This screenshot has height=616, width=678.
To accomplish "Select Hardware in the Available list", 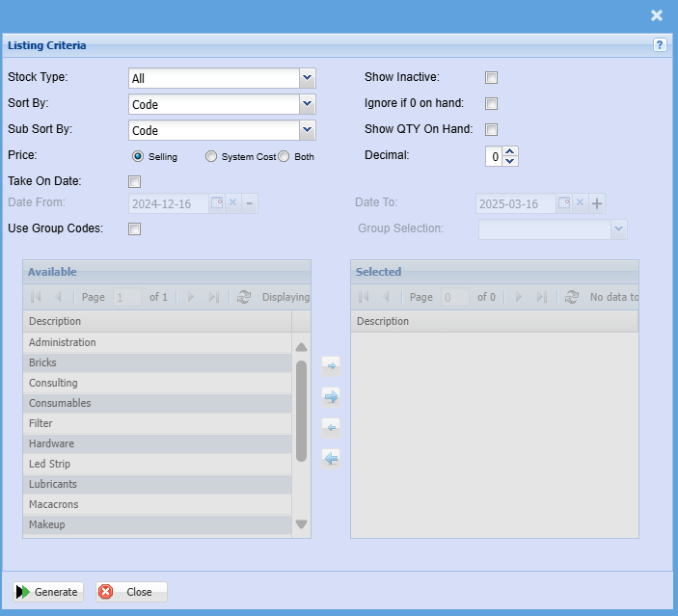I will 52,443.
